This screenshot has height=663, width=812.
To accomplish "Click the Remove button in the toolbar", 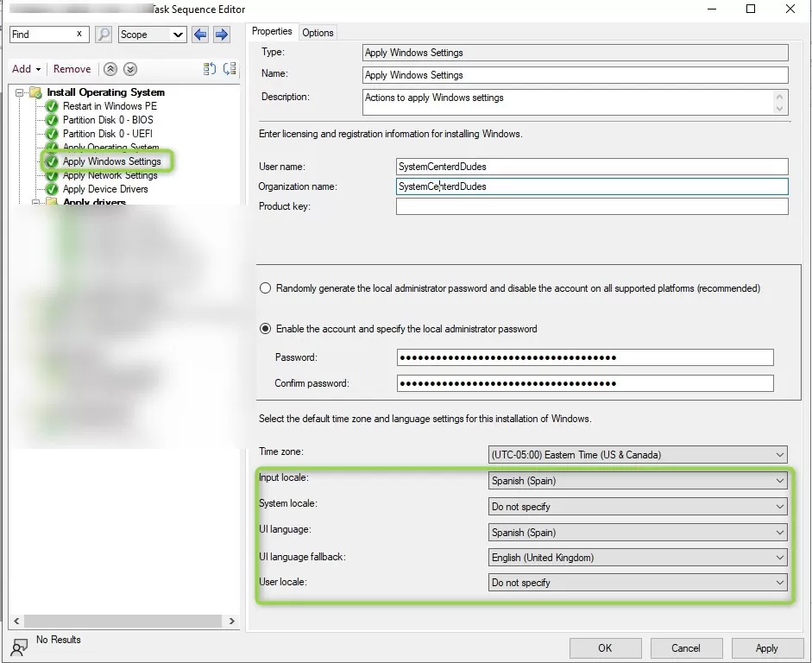I will coord(72,68).
